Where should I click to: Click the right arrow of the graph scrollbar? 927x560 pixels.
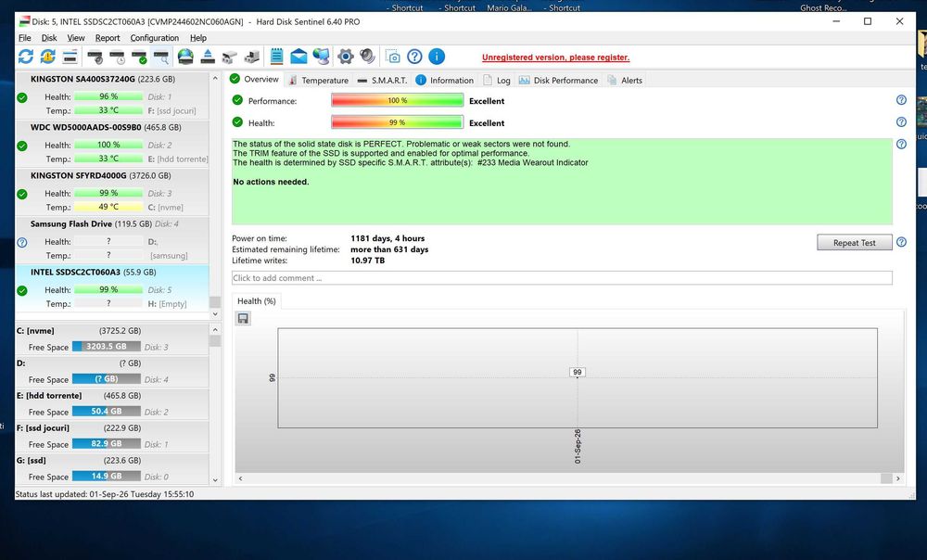coord(898,478)
